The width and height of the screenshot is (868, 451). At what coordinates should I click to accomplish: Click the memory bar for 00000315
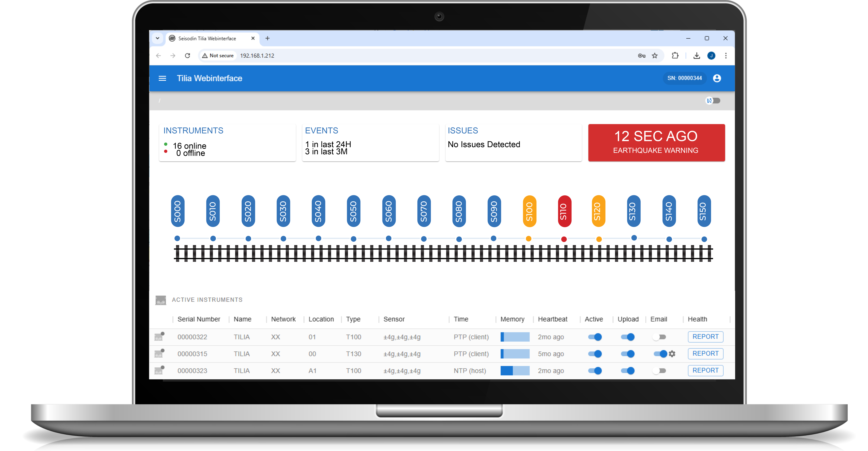tap(515, 354)
